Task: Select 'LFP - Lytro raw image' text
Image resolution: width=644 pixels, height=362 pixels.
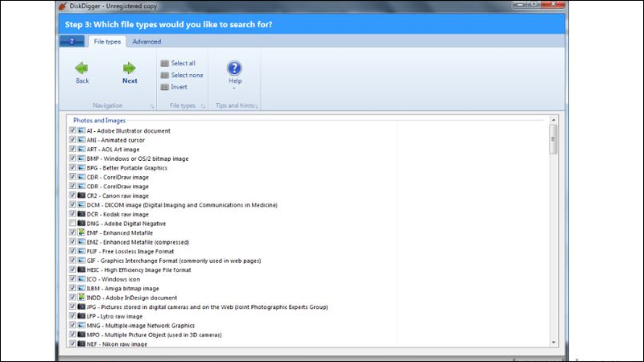Action: pyautogui.click(x=114, y=316)
